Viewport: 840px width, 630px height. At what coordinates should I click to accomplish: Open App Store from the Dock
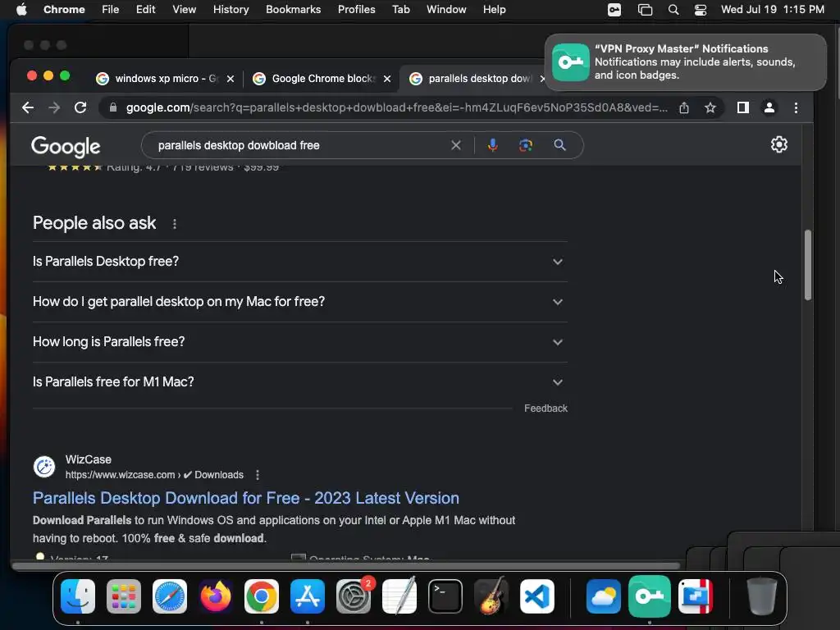click(308, 596)
